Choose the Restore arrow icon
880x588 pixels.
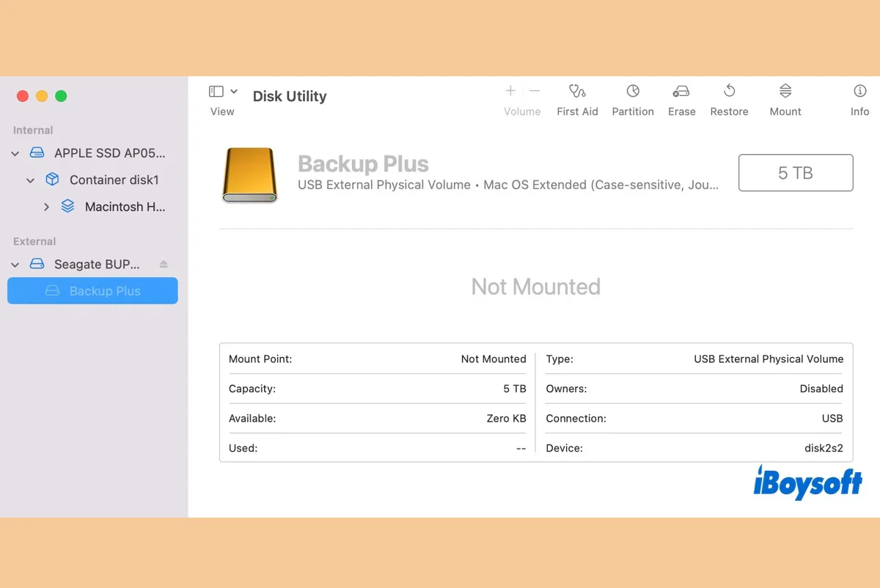729,91
